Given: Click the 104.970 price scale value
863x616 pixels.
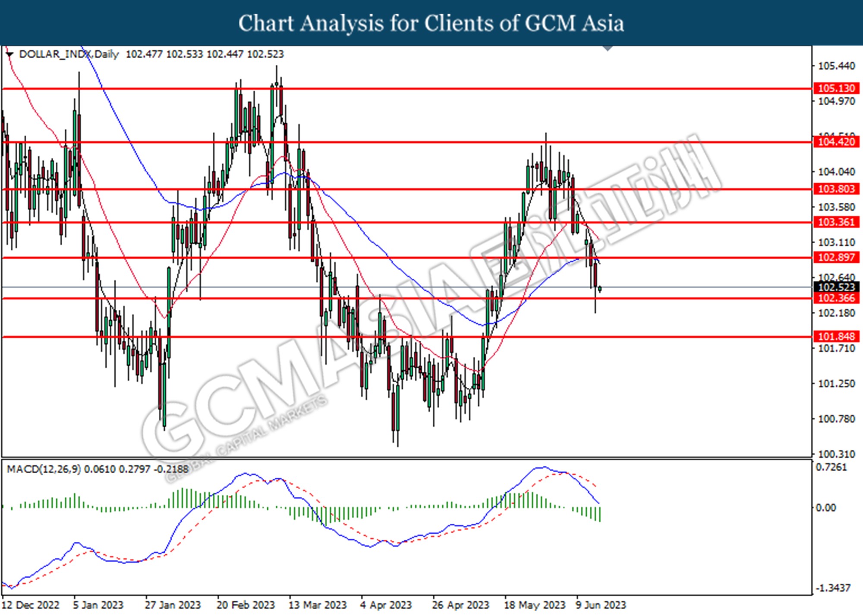Looking at the screenshot, I should (x=836, y=101).
